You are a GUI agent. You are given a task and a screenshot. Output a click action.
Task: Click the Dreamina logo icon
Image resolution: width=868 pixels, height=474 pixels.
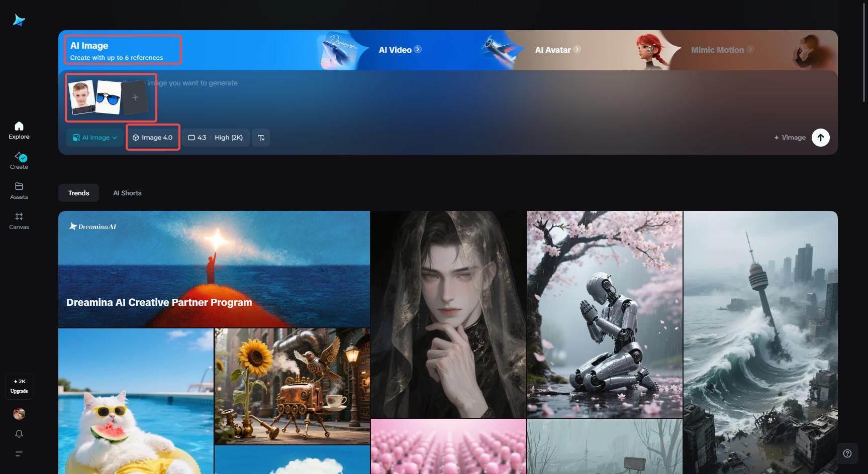pos(19,20)
